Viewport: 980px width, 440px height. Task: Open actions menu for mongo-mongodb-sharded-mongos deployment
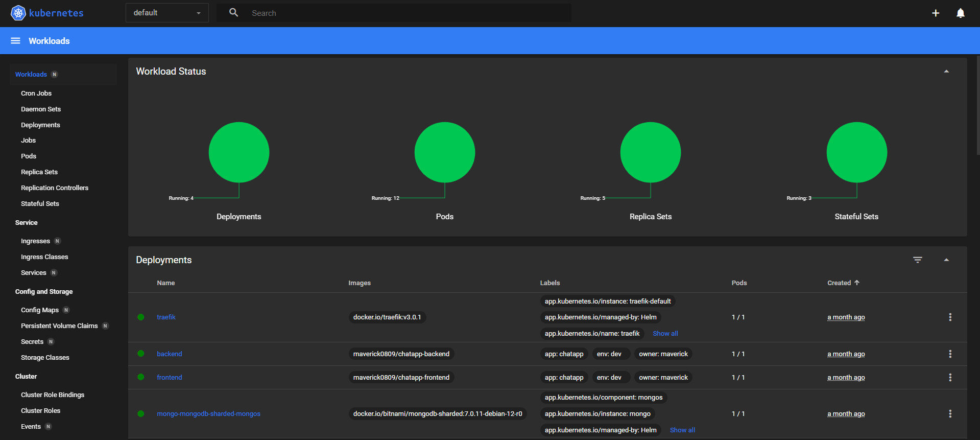[950, 414]
